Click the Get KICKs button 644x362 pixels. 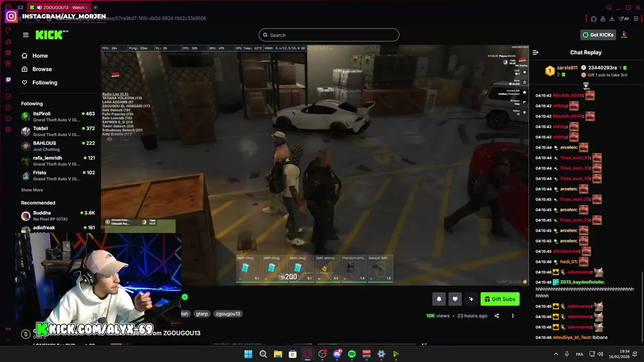598,35
